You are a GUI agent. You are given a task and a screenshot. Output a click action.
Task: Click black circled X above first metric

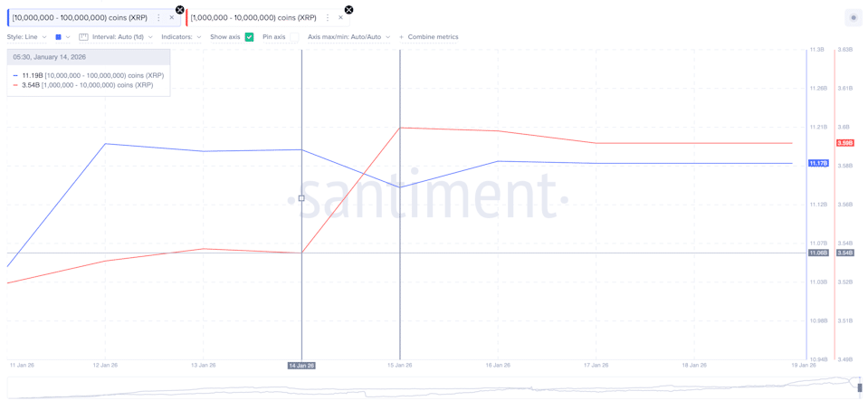[180, 10]
